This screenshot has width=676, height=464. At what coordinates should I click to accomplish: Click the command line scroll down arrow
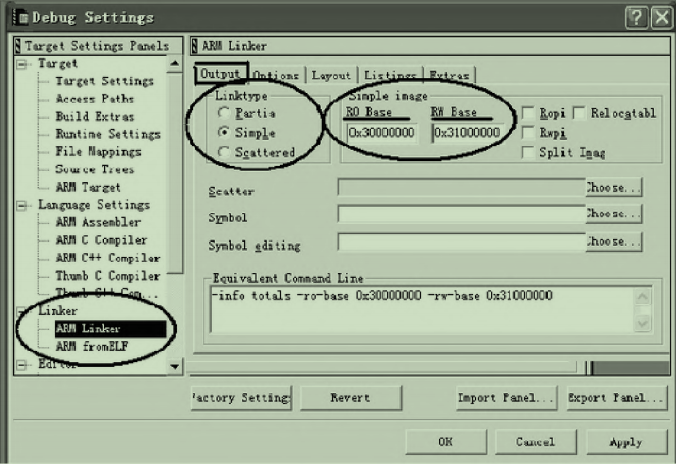coord(643,323)
